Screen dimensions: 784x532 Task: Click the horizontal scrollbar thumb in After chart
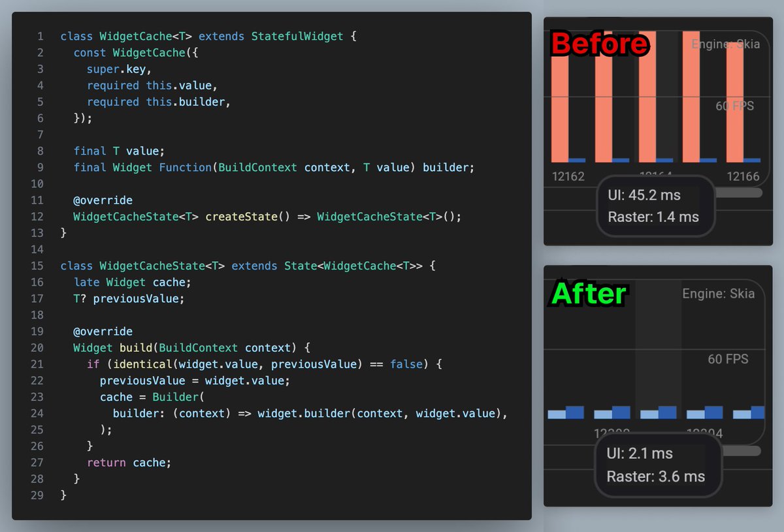(x=740, y=450)
